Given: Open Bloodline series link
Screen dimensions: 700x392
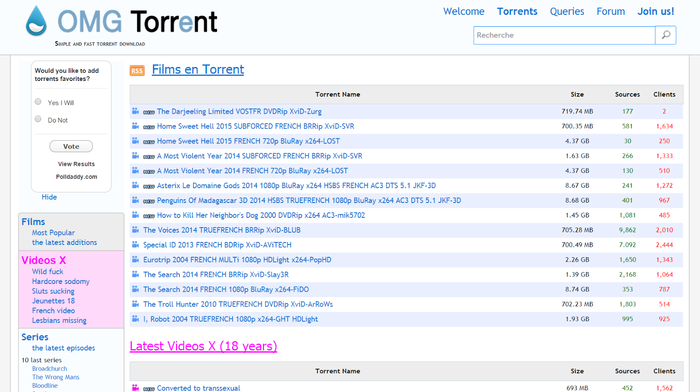Looking at the screenshot, I should tap(45, 385).
